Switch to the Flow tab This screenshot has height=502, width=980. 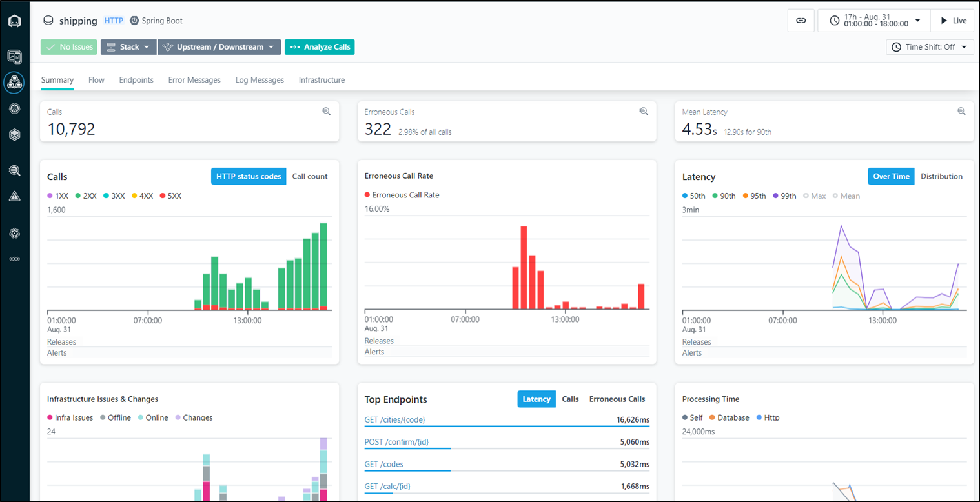pyautogui.click(x=96, y=80)
